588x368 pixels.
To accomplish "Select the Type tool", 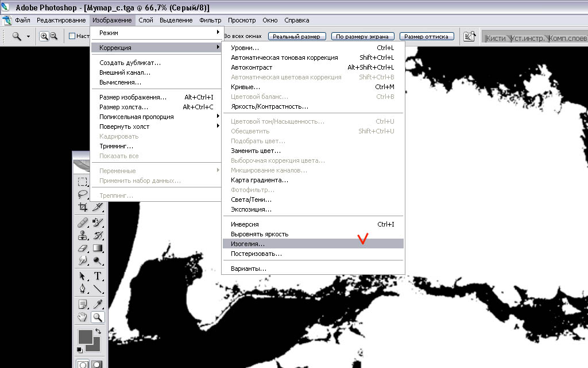I will click(98, 276).
